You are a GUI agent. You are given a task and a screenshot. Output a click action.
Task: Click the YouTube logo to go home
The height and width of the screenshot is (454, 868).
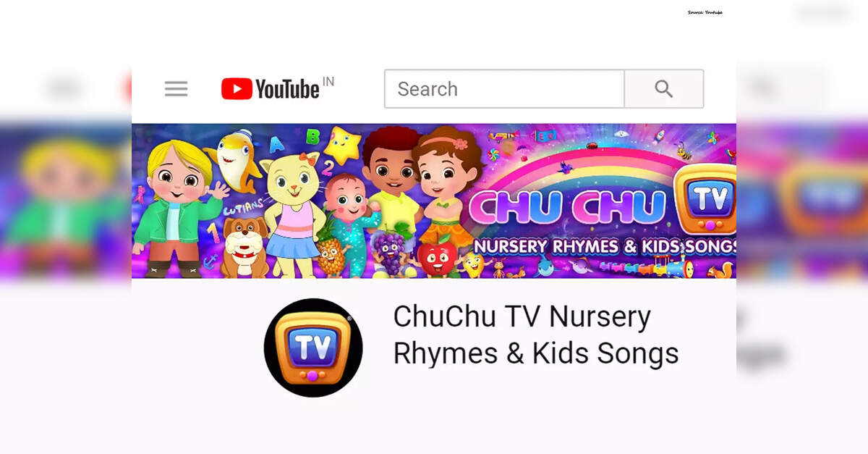[270, 89]
